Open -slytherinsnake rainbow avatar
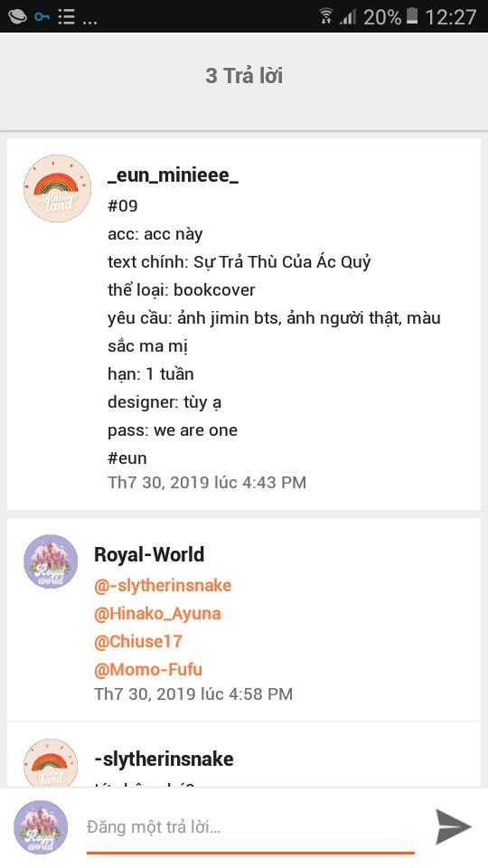 pos(51,763)
